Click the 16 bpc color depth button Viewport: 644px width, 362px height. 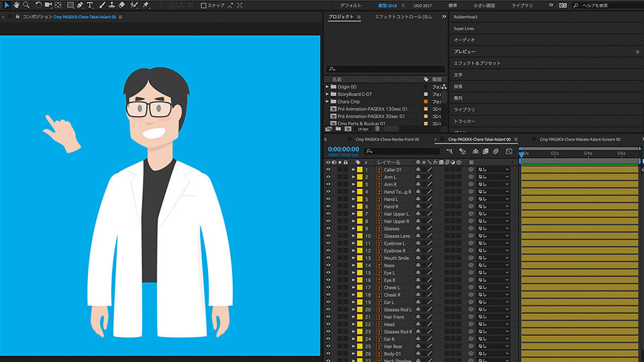coord(362,128)
